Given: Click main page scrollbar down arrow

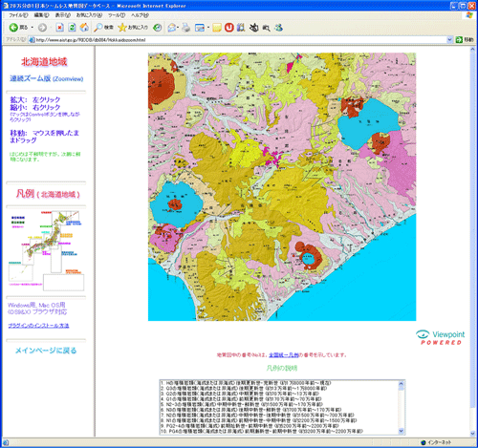Looking at the screenshot, I should pos(472,434).
